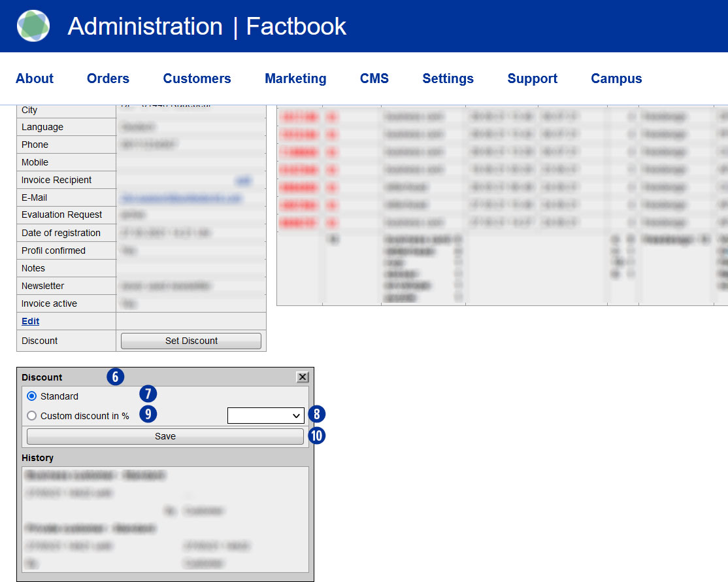Screen dimensions: 728x582
Task: Open the CMS menu
Action: [x=374, y=78]
